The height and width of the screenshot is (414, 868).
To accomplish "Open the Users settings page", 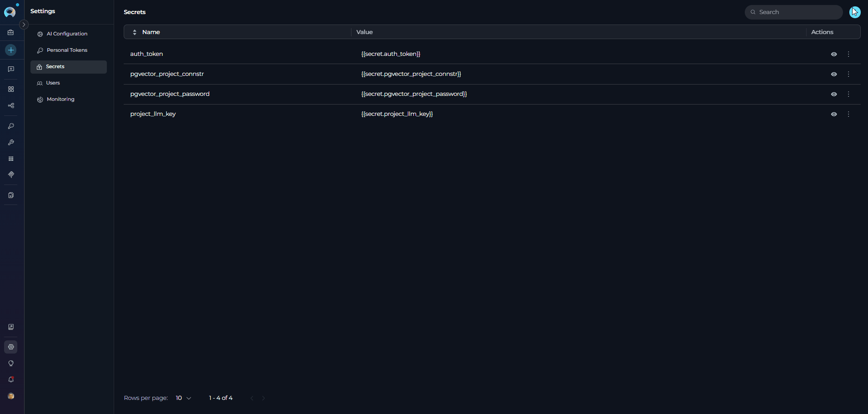I will pos(53,83).
